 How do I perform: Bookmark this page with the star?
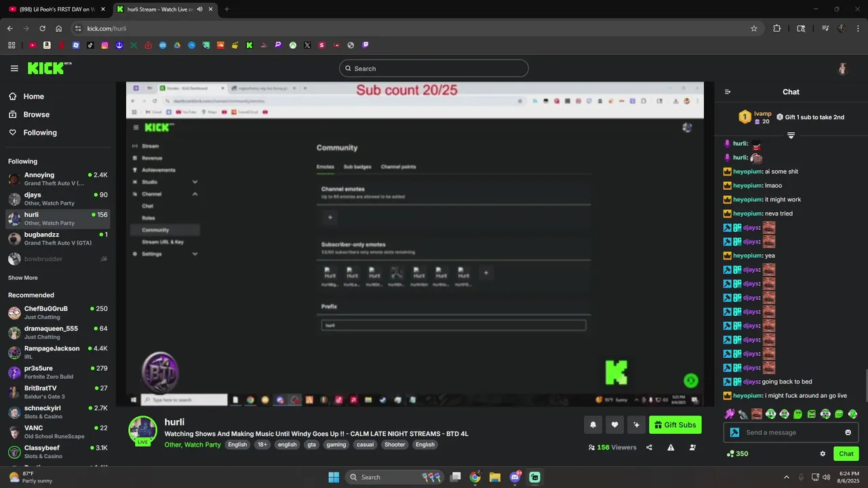tap(753, 28)
